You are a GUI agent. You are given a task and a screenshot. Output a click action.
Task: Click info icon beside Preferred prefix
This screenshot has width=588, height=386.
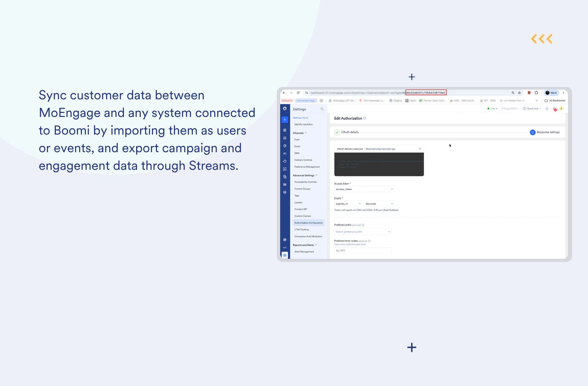[363, 225]
